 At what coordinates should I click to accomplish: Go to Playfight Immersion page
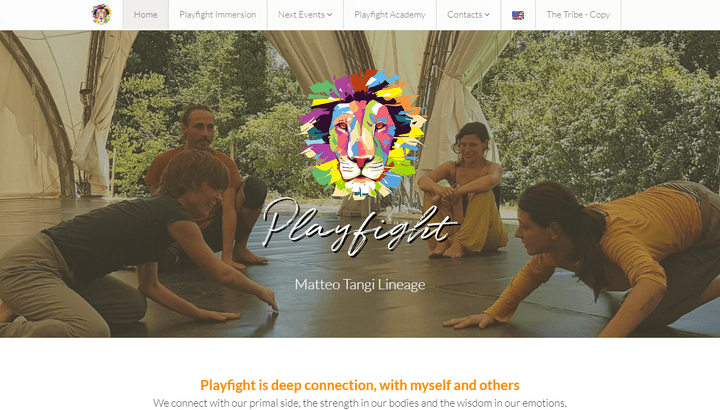(218, 15)
